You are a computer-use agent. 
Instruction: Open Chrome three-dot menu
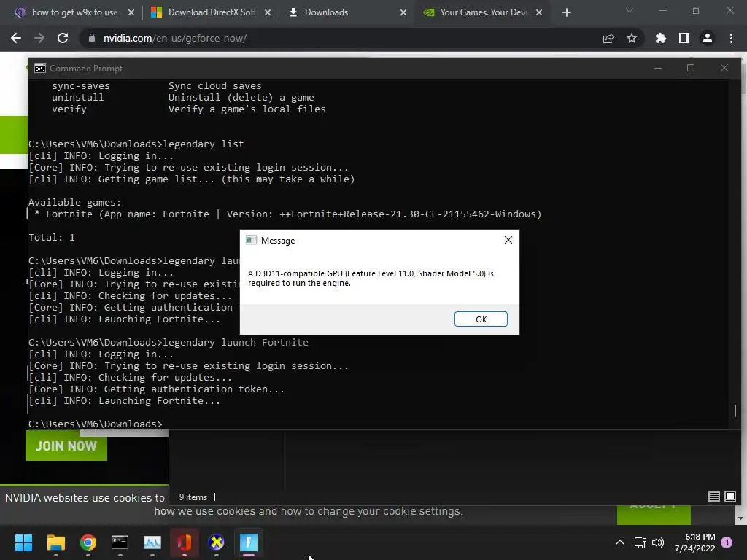[x=731, y=38]
